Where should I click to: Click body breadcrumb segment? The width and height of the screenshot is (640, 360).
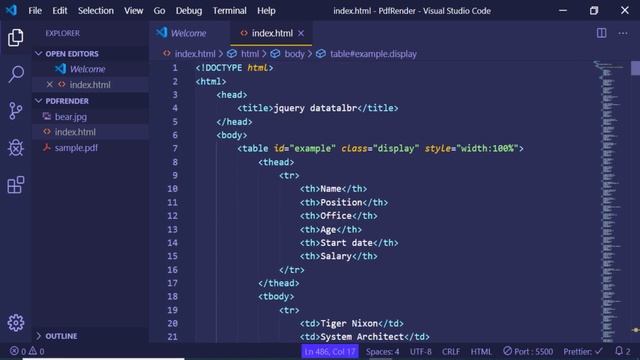294,54
